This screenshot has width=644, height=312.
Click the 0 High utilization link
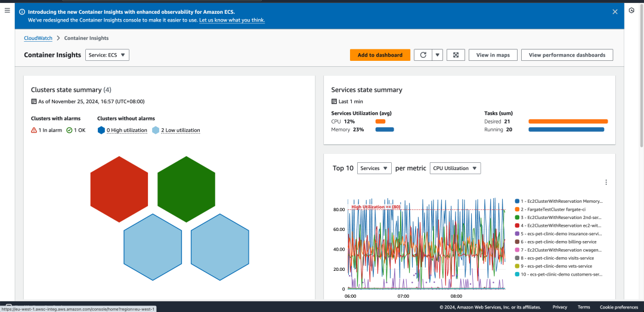(127, 130)
